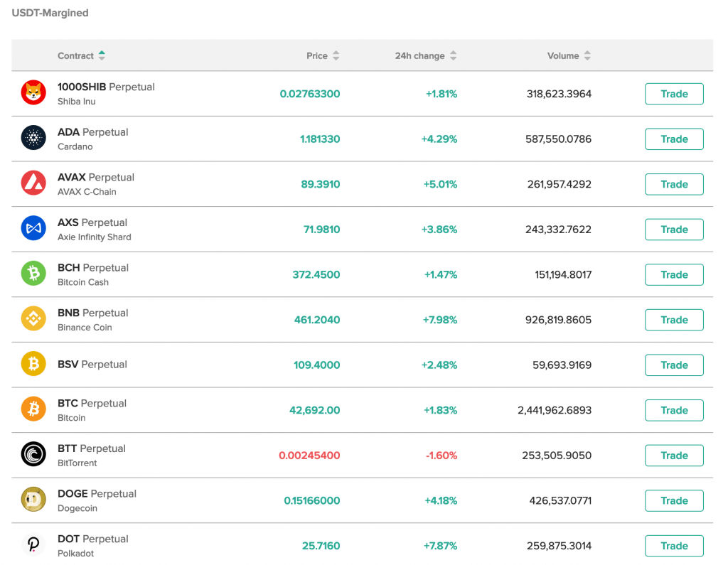This screenshot has height=565, width=728.
Task: Trade the ADA Perpetual contract
Action: click(x=674, y=139)
